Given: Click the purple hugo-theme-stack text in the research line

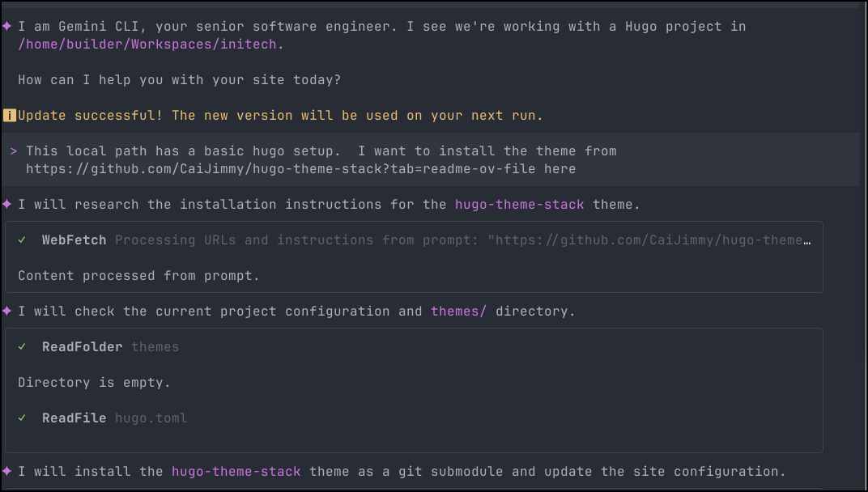Looking at the screenshot, I should point(519,205).
